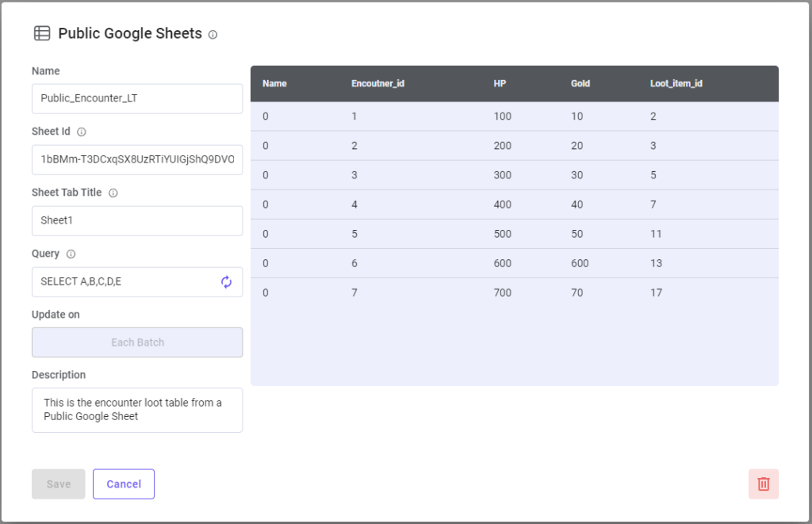Click the Encoutner_id column header
Viewport: 812px width, 524px height.
(x=378, y=83)
